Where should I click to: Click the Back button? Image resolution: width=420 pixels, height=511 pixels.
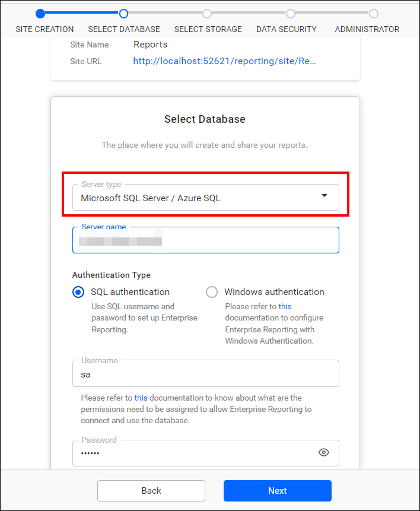tap(151, 491)
